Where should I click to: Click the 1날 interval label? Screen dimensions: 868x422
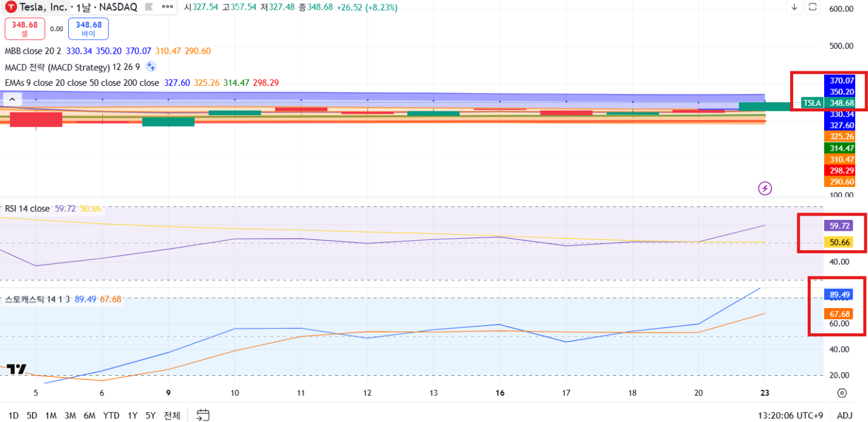point(83,7)
